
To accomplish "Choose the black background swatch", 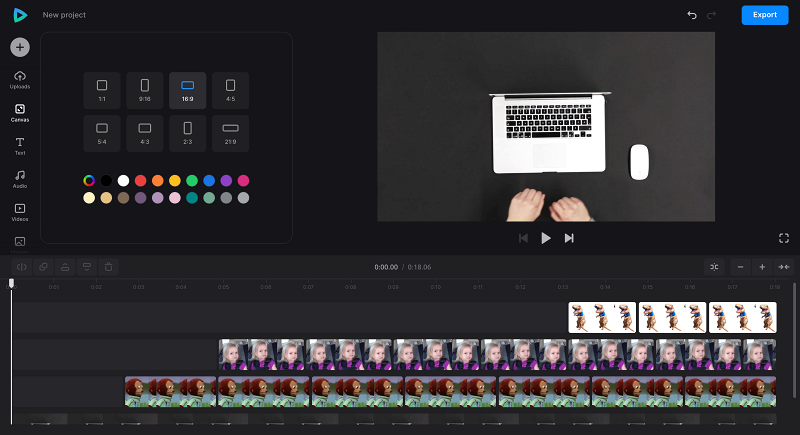I will [106, 181].
